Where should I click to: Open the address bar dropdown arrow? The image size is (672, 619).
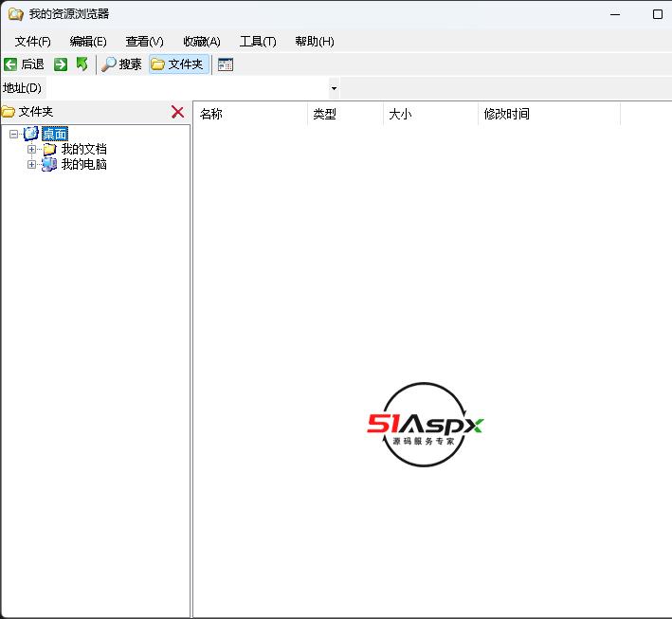pyautogui.click(x=334, y=88)
